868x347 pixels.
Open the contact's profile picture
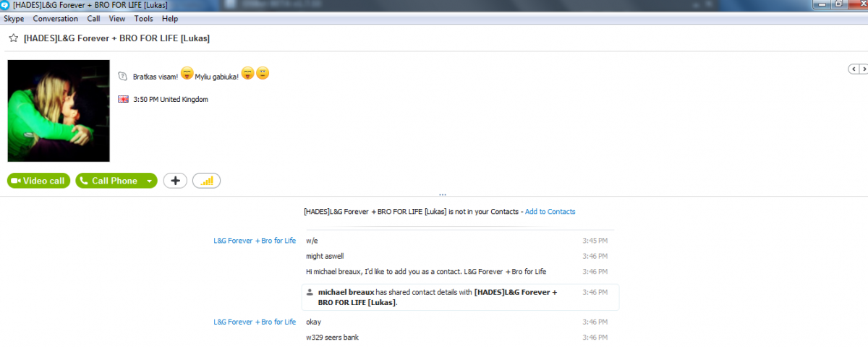click(x=59, y=111)
